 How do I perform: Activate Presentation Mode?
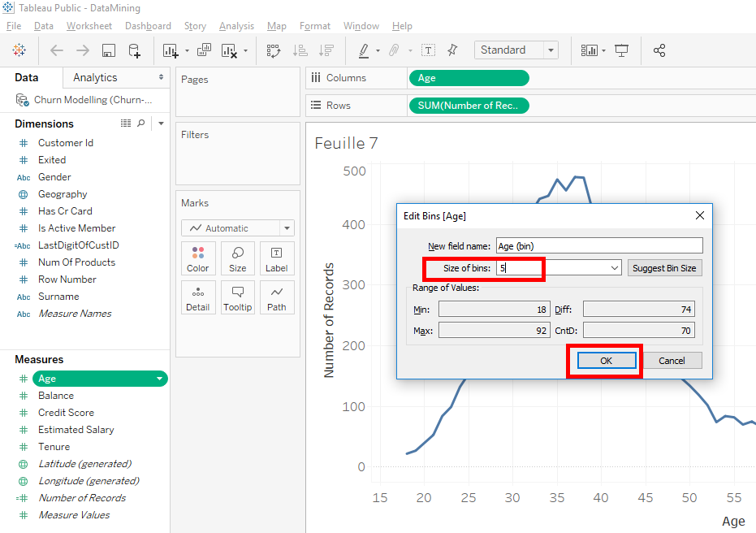click(x=621, y=50)
